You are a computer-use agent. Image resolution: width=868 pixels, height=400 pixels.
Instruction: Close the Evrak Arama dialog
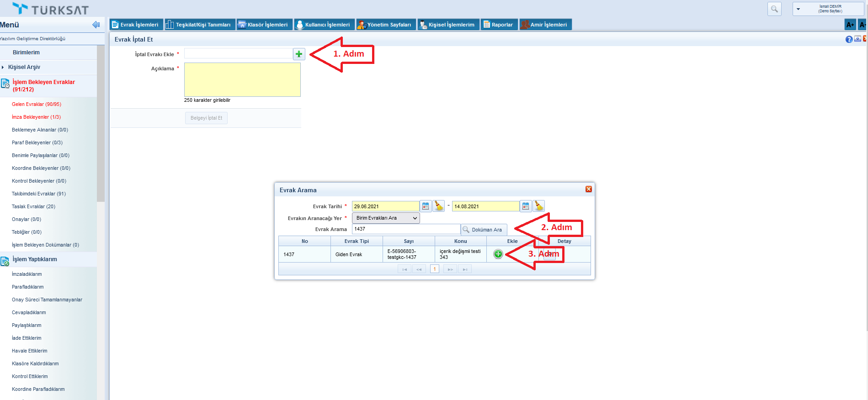pos(588,189)
